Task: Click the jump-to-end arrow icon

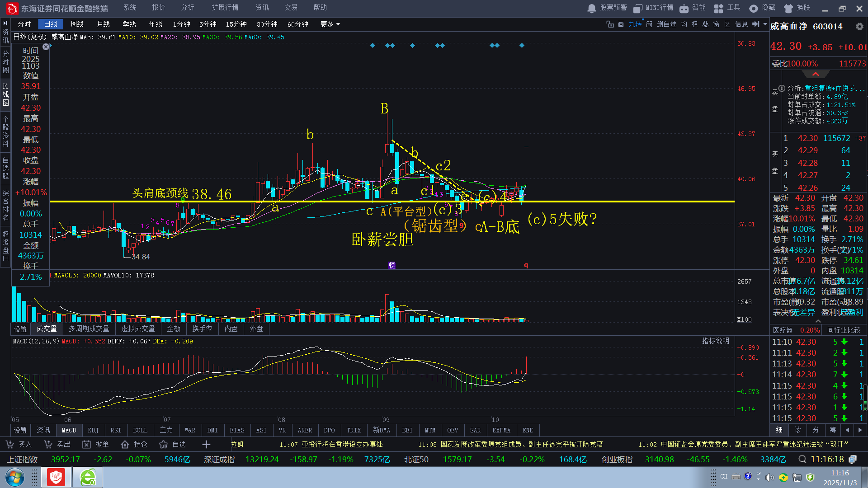Action: [755, 24]
